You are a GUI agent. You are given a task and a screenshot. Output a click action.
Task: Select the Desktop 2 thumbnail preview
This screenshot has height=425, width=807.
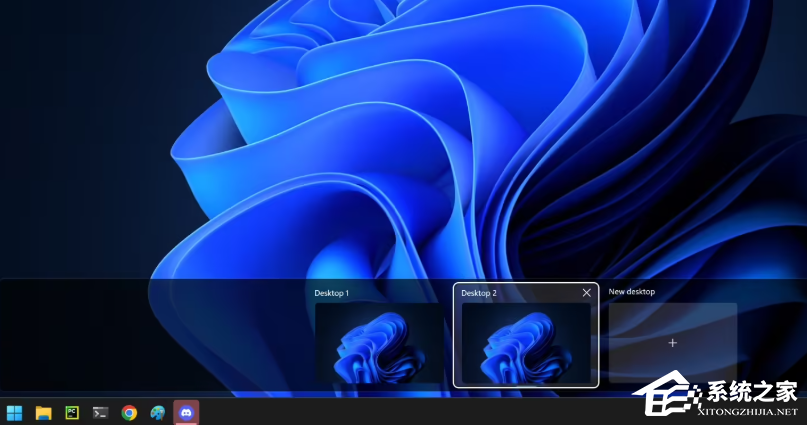[x=525, y=343]
